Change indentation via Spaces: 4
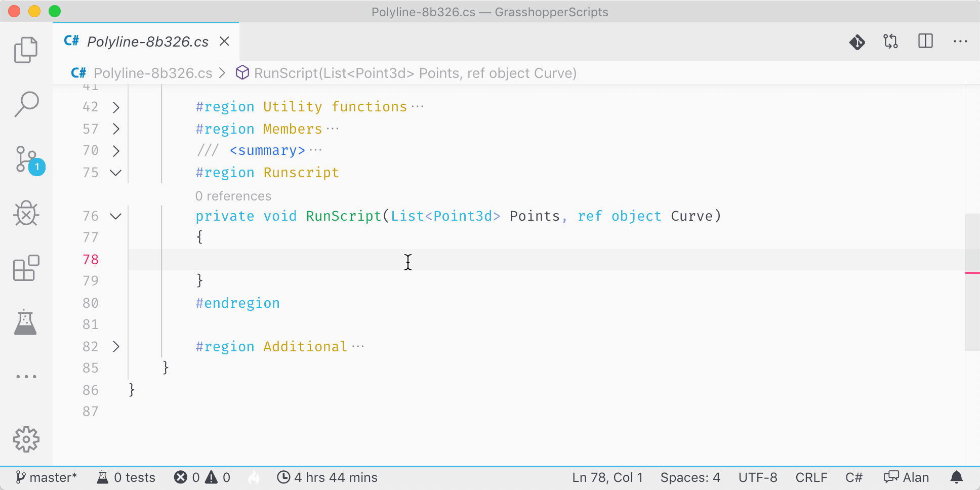Viewport: 980px width, 490px height. pyautogui.click(x=690, y=477)
